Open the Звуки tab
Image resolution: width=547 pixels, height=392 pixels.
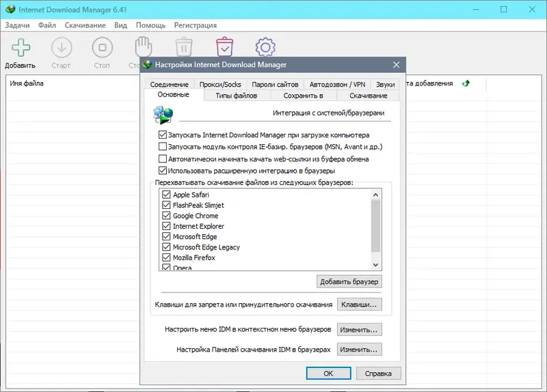click(x=385, y=84)
